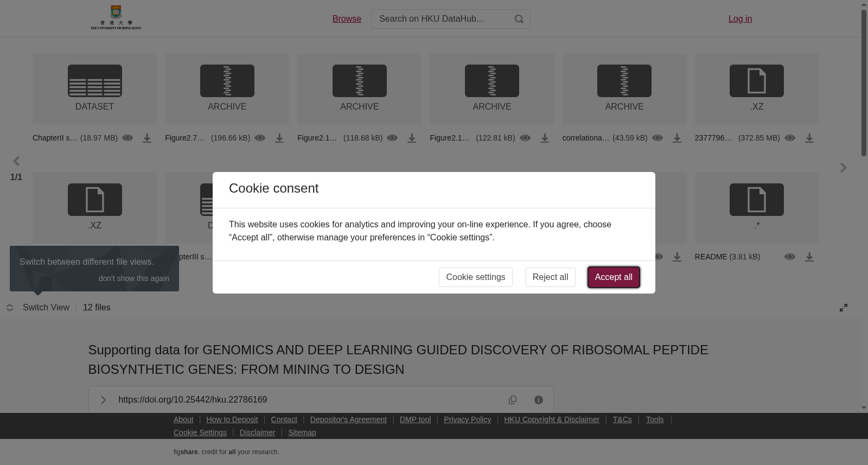Open Cookie Settings footer link
Image resolution: width=868 pixels, height=465 pixels.
coord(200,432)
